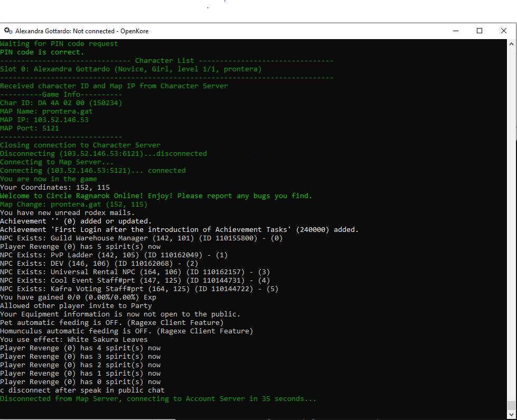The image size is (517, 420).
Task: Click the scrollbar up arrow
Action: pyautogui.click(x=511, y=43)
